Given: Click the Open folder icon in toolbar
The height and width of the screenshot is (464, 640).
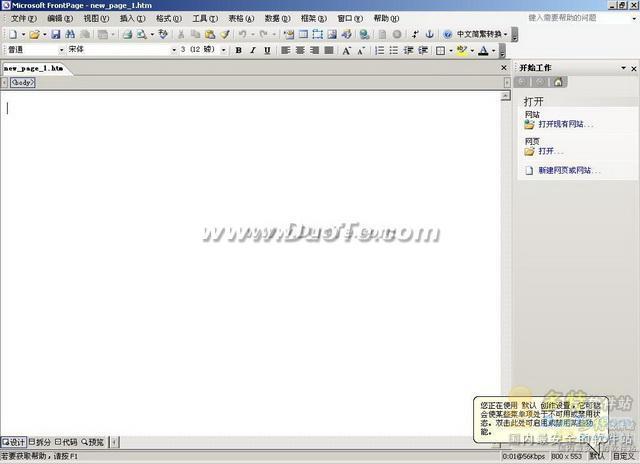Looking at the screenshot, I should [x=34, y=34].
